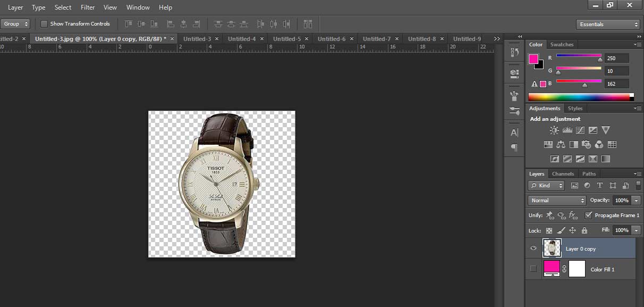Open the Normal blend mode dropdown
The image size is (644, 307).
coord(557,201)
